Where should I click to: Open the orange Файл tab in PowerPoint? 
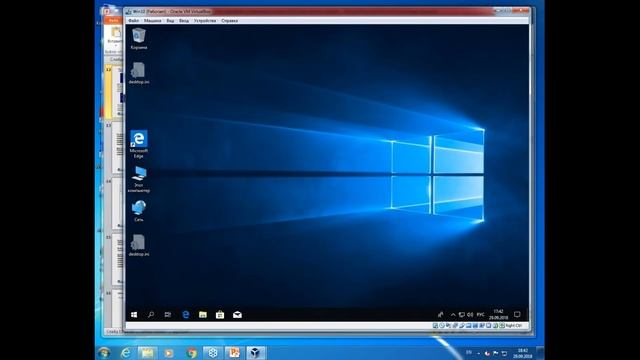(113, 20)
